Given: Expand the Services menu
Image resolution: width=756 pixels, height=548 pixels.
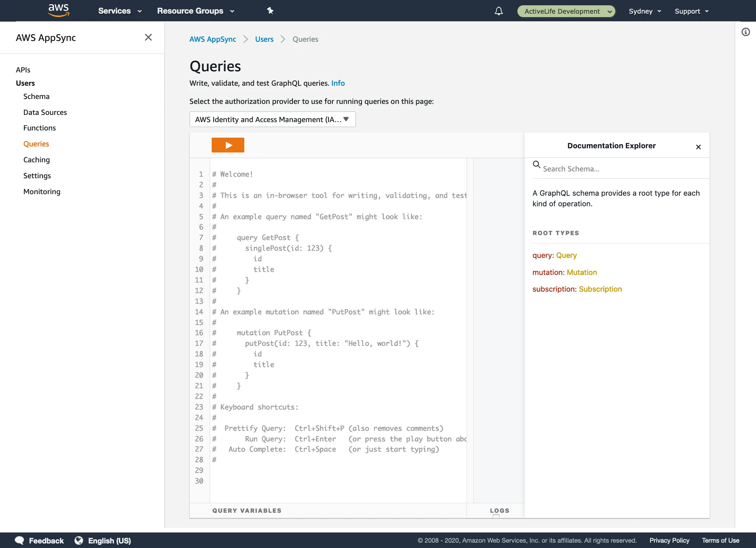Looking at the screenshot, I should 119,11.
